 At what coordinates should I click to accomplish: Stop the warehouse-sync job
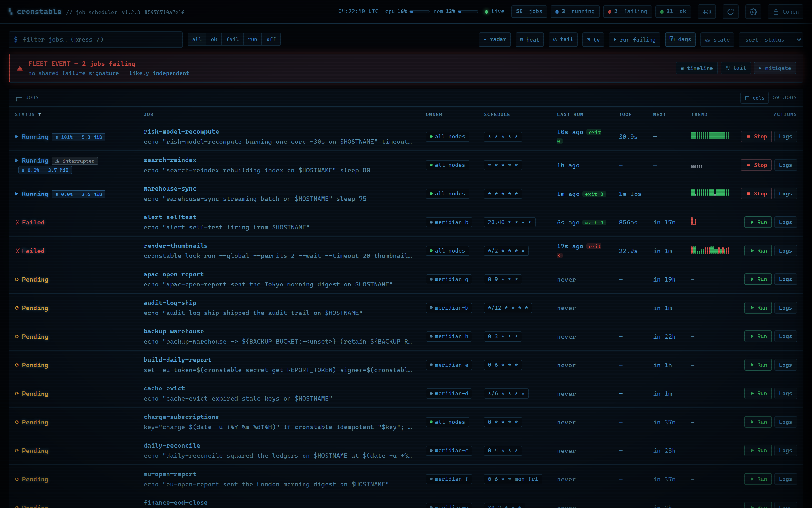point(756,194)
